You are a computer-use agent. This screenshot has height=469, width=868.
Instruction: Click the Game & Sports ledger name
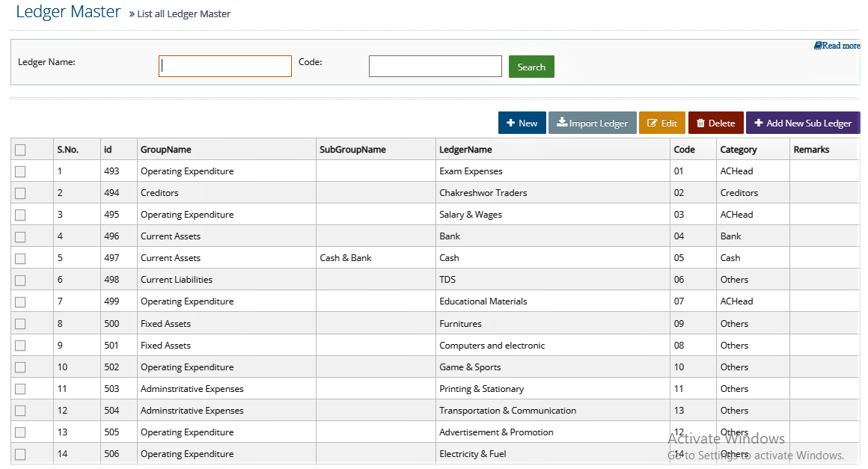pyautogui.click(x=470, y=367)
